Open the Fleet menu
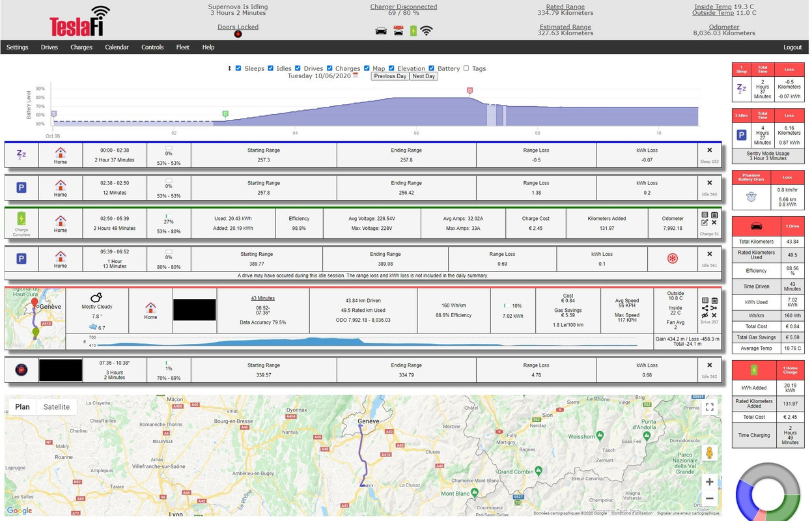 (x=183, y=48)
